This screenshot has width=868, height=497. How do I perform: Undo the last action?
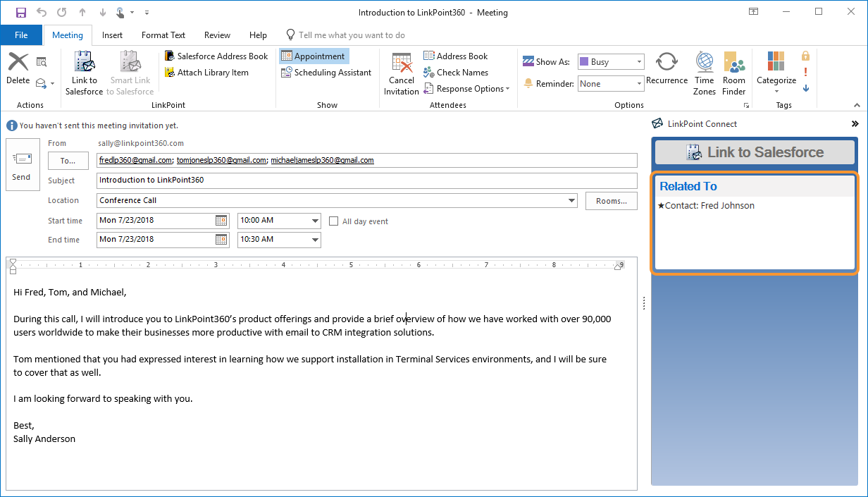click(42, 12)
